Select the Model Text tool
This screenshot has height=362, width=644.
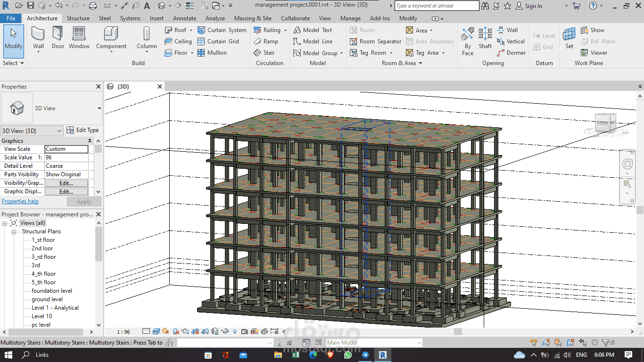(x=313, y=30)
